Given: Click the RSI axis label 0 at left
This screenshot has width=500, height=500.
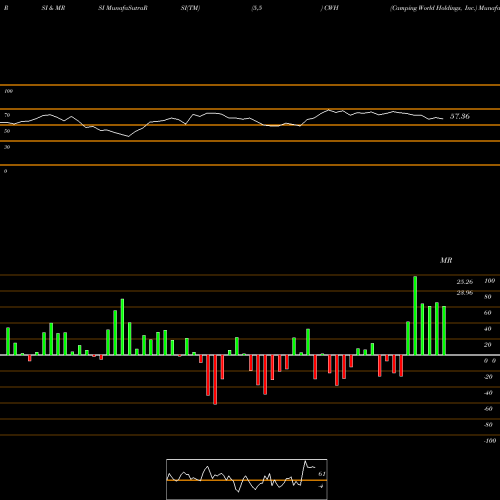Looking at the screenshot, I should click(x=5, y=171).
